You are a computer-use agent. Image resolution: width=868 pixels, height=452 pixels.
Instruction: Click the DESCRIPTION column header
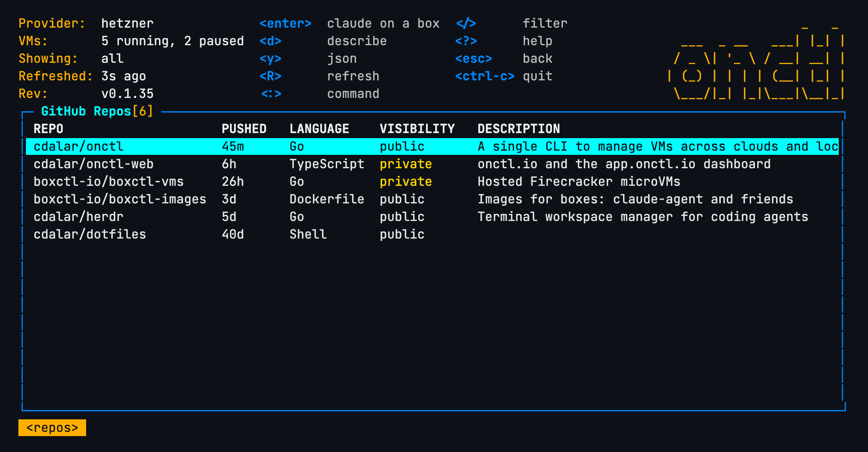point(519,129)
